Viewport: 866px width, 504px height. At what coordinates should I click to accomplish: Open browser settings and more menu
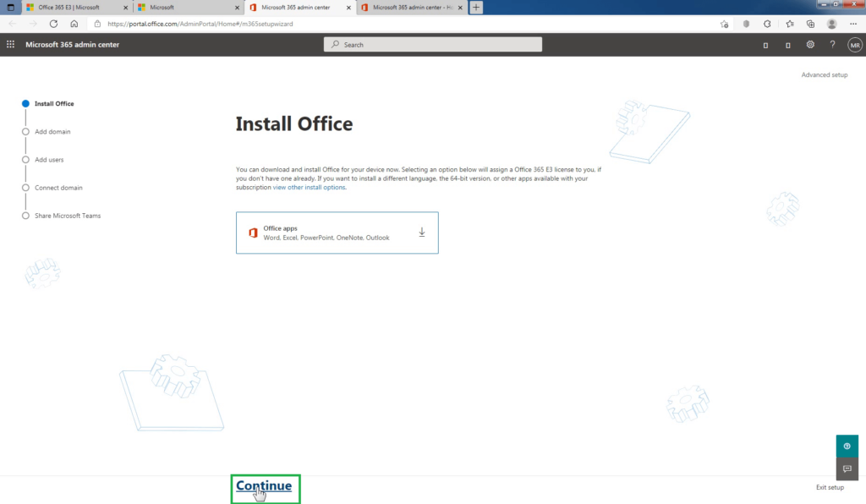[x=853, y=24]
